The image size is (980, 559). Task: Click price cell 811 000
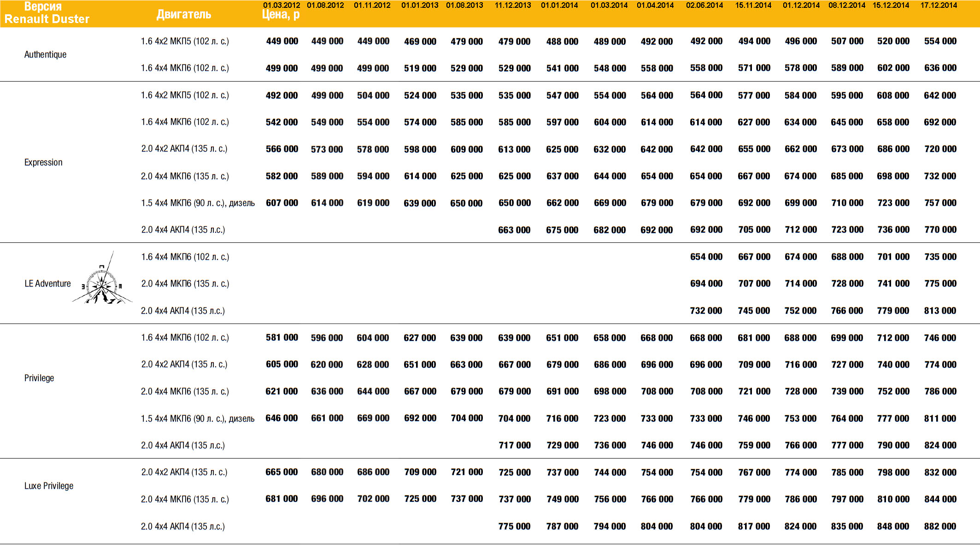[940, 418]
